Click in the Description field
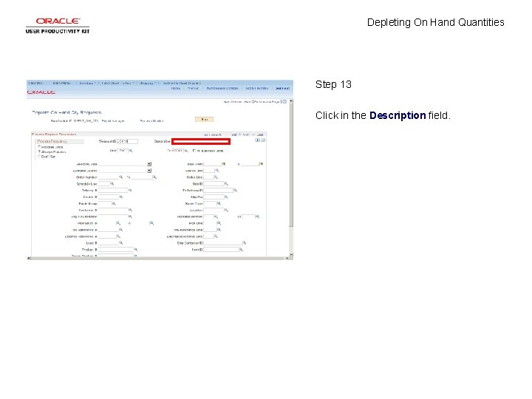This screenshot has width=532, height=399. pyautogui.click(x=201, y=141)
